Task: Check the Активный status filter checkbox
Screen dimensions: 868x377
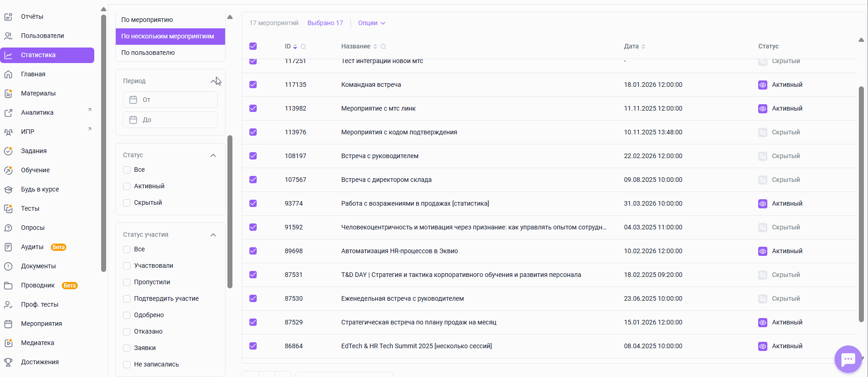Action: coord(127,186)
